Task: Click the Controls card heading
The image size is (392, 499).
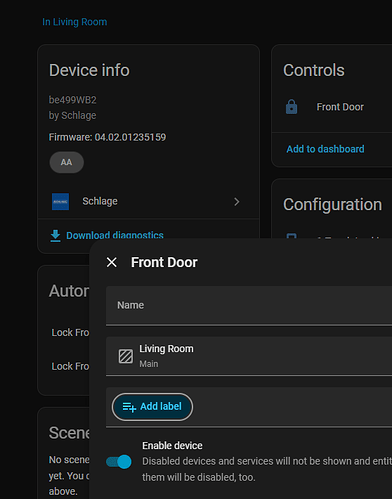Action: [x=314, y=70]
